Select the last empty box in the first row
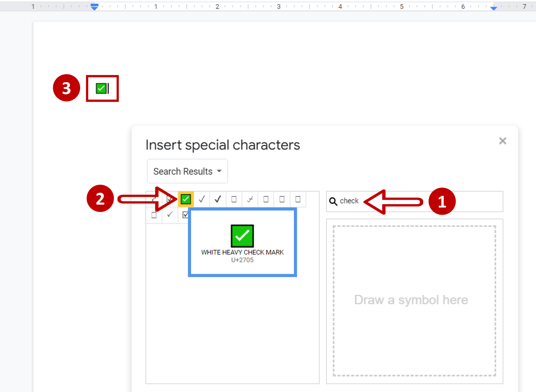Viewport: 536px width, 392px height. [297, 199]
